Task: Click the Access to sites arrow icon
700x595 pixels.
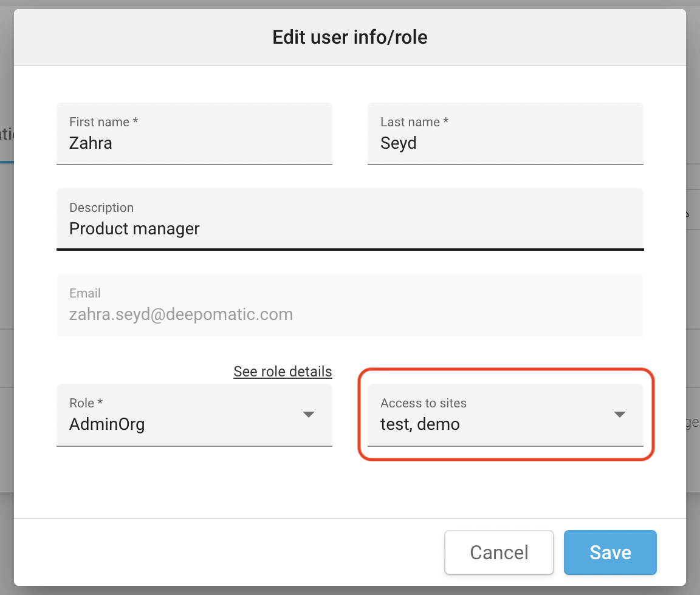Action: pos(619,415)
